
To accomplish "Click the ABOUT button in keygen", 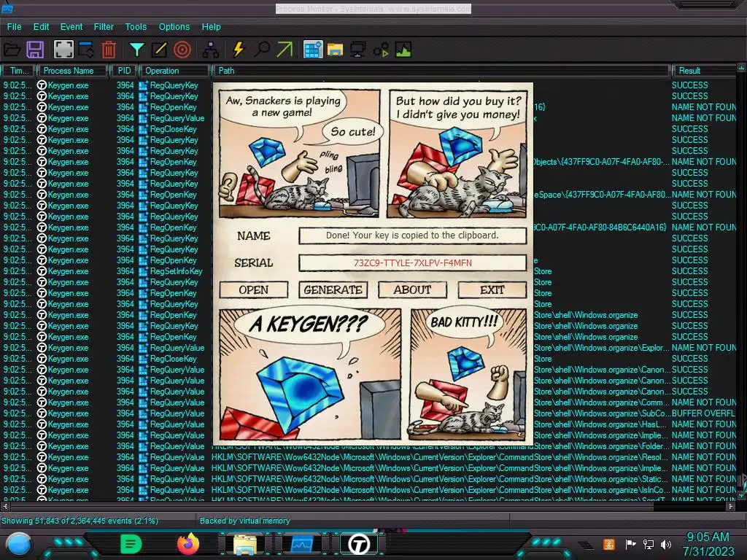I will 413,289.
